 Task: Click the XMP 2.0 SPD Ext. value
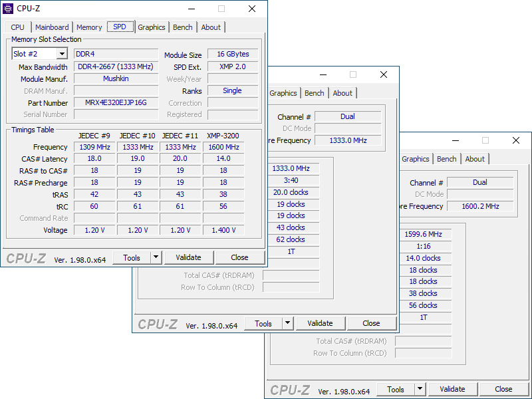(233, 67)
